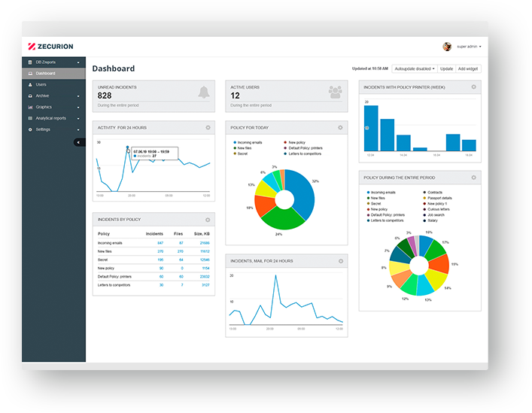532x413 pixels.
Task: Open the super admin avatar picture
Action: point(447,47)
